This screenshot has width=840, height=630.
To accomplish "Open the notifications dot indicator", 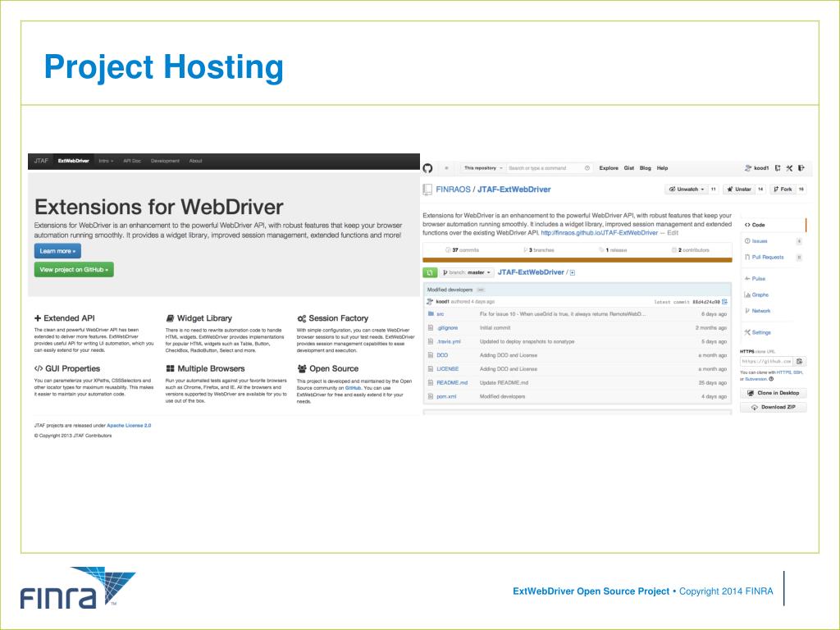I will coord(446,168).
